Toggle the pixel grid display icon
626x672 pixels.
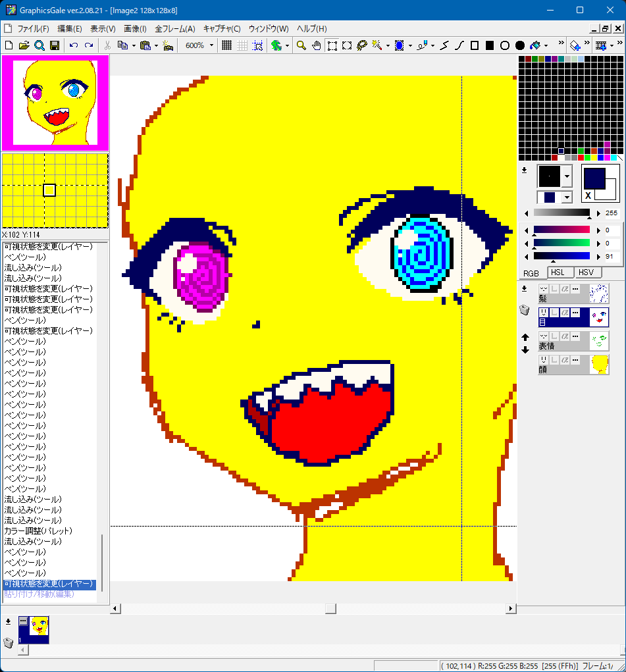(226, 45)
